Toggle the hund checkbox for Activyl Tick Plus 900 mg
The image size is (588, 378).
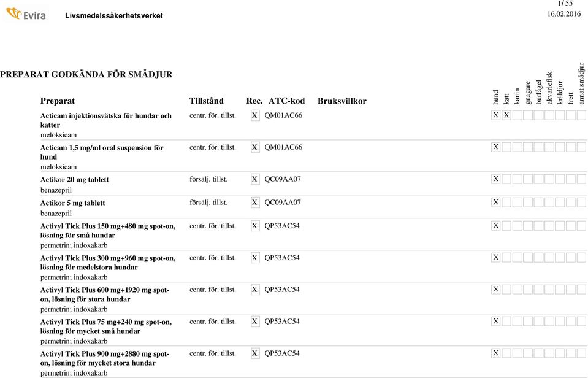(x=496, y=353)
